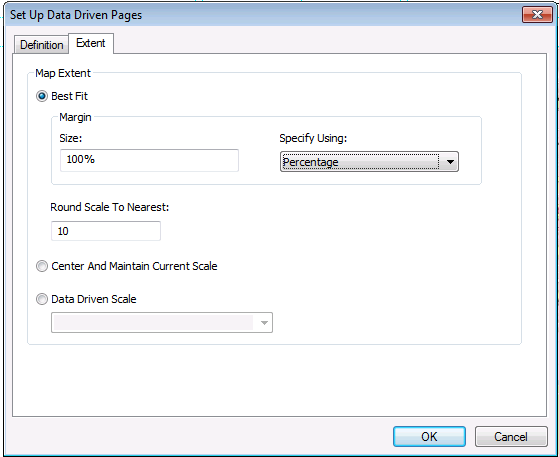Viewport: 559px width, 457px height.
Task: Click the dialog title bar text
Action: point(76,15)
